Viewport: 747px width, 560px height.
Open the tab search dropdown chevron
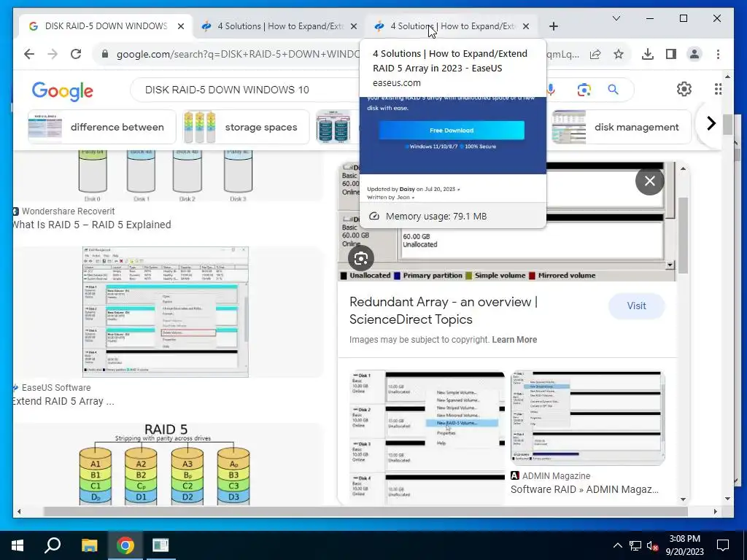pos(616,18)
